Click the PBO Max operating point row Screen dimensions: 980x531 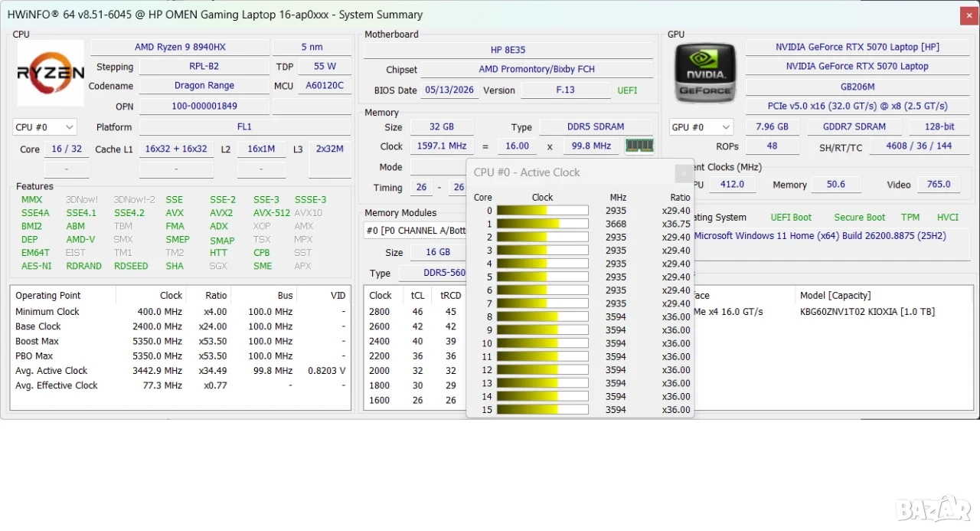pyautogui.click(x=181, y=356)
